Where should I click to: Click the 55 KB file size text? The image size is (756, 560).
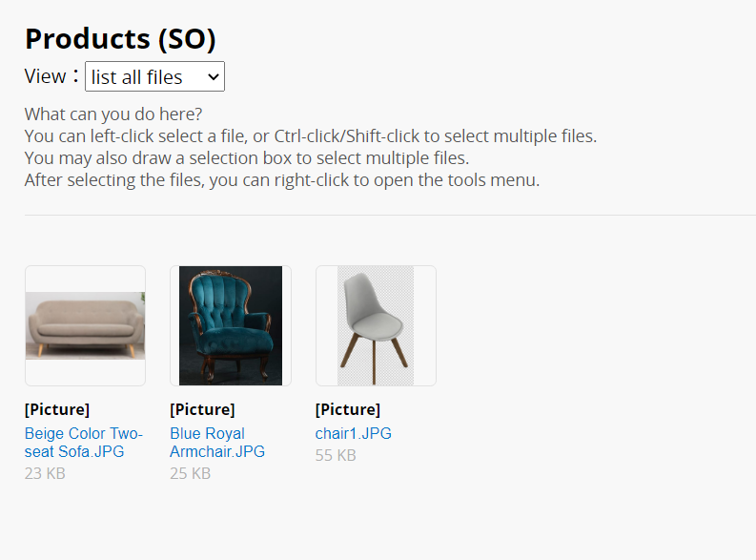click(336, 455)
